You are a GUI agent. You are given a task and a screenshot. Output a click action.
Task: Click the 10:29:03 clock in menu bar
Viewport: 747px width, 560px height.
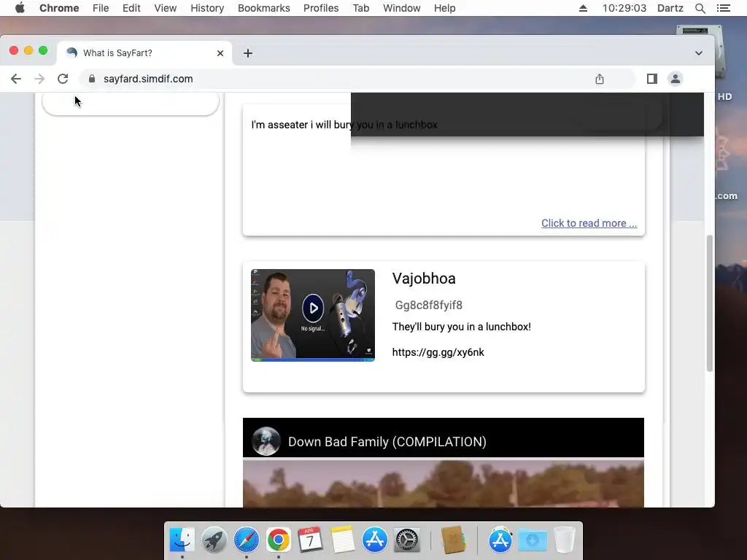click(624, 8)
